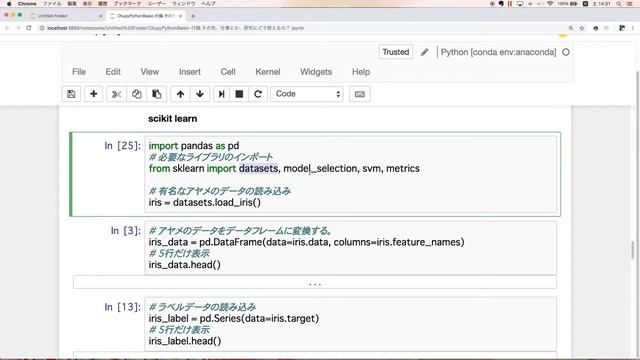Click the text 'iris_label.head()'
This screenshot has height=360, width=640.
(x=185, y=341)
